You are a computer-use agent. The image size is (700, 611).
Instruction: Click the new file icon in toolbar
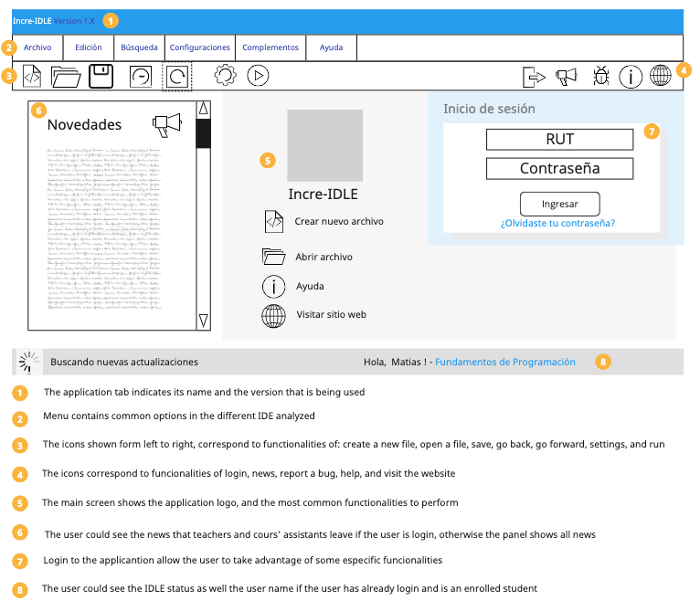coord(32,76)
